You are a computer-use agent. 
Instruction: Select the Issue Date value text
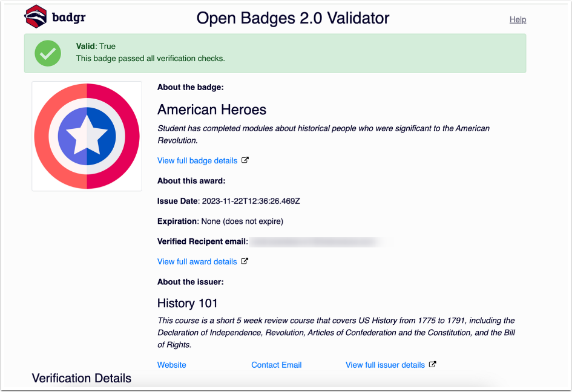coord(249,201)
